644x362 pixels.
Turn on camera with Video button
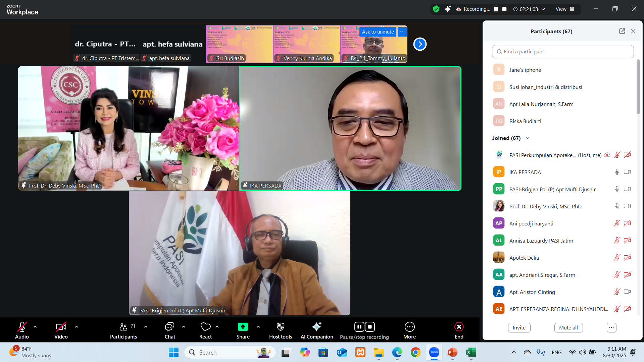point(61,327)
